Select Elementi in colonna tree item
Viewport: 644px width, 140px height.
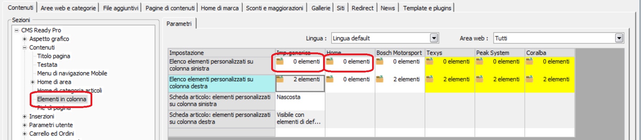[62, 99]
